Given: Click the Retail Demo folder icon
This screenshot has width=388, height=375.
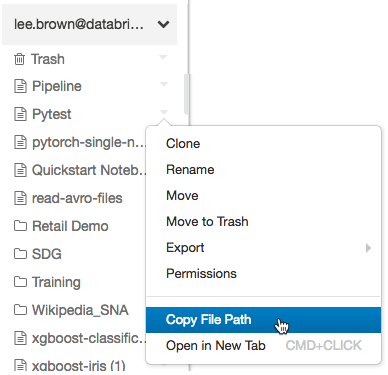Looking at the screenshot, I should (x=20, y=226).
